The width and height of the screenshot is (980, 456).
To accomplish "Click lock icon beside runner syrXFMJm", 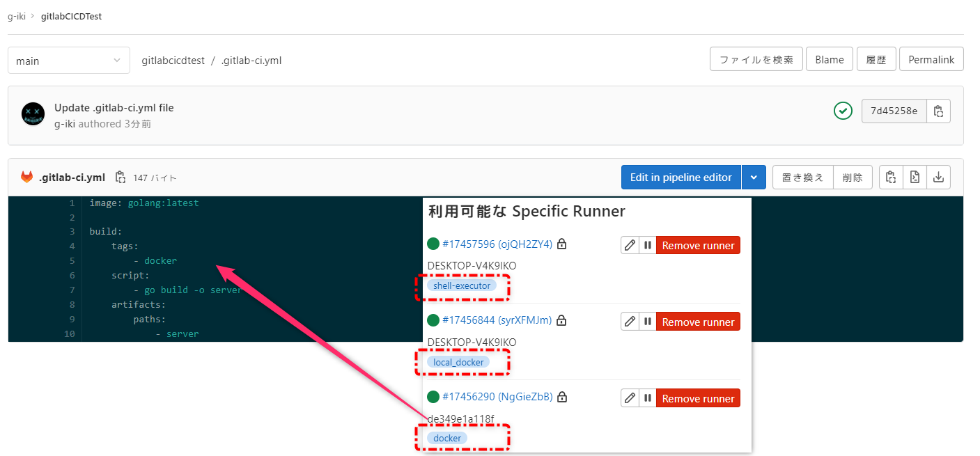I will coord(561,320).
